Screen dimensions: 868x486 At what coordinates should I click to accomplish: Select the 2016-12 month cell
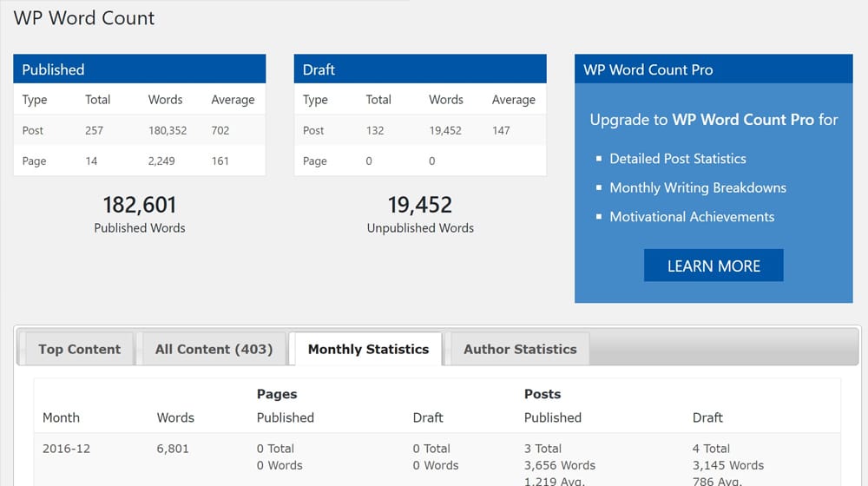click(67, 449)
